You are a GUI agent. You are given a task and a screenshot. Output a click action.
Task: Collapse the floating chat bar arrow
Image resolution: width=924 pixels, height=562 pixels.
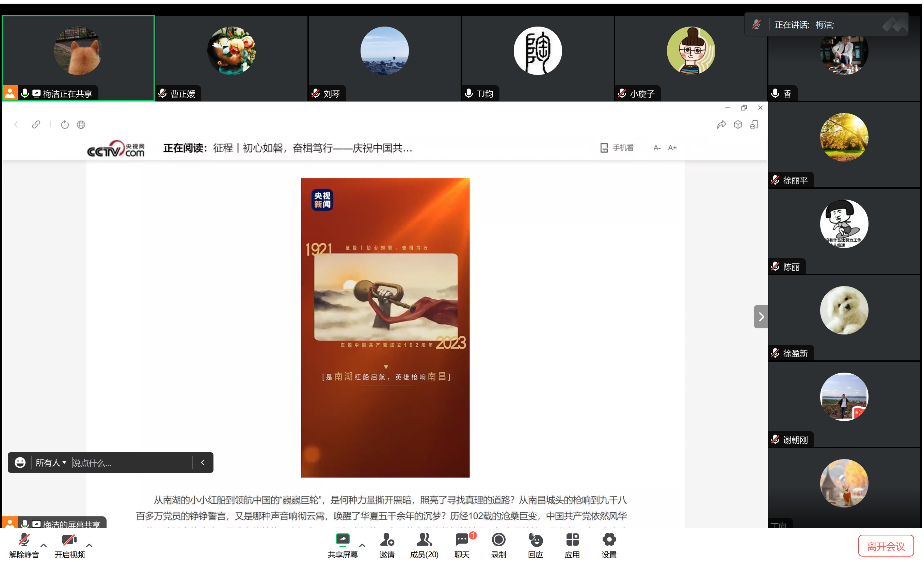pyautogui.click(x=203, y=463)
